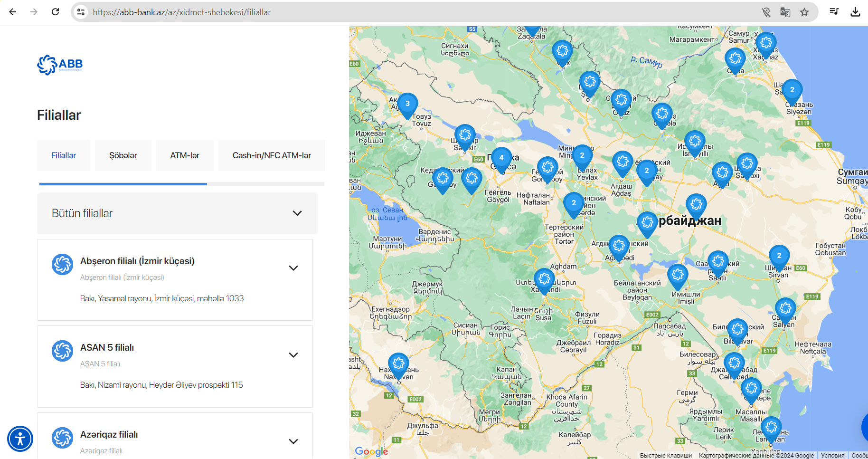The width and height of the screenshot is (868, 459).
Task: Click the map marker at Naxçıvan
Action: pyautogui.click(x=399, y=366)
